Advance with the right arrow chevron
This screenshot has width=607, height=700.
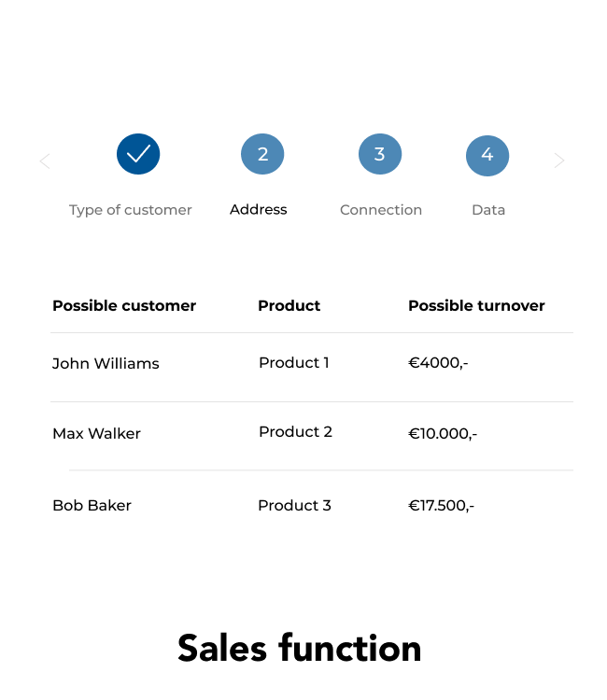tap(559, 161)
